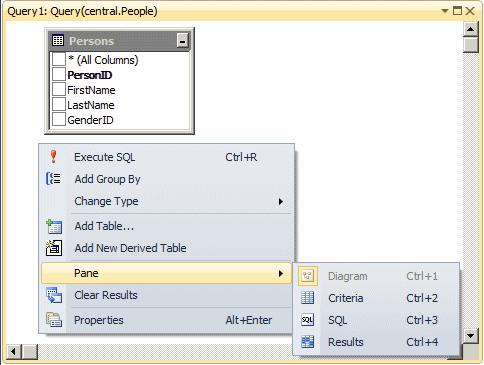Click the Add Group By icon
This screenshot has height=365, width=484.
[53, 179]
